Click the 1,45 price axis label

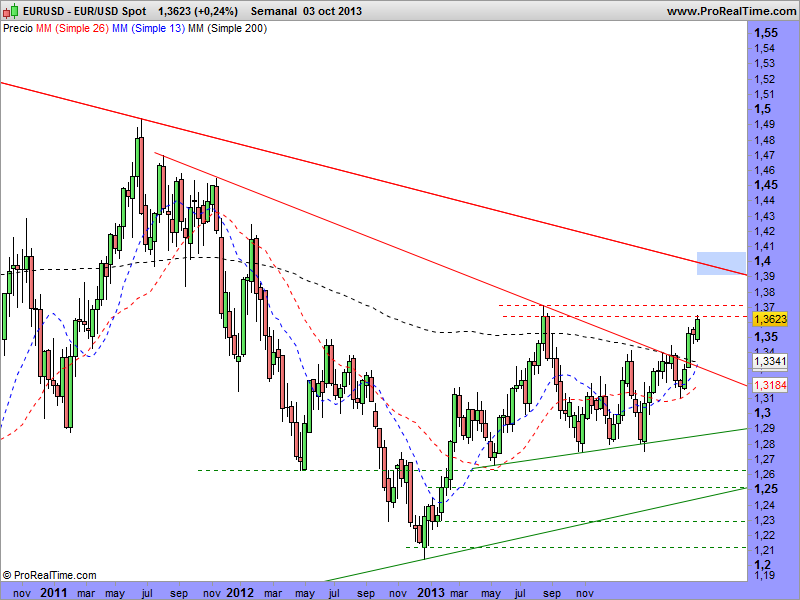[x=766, y=185]
